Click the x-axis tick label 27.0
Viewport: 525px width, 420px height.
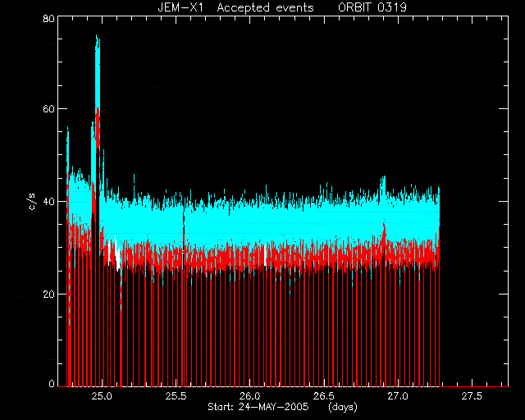pyautogui.click(x=398, y=396)
